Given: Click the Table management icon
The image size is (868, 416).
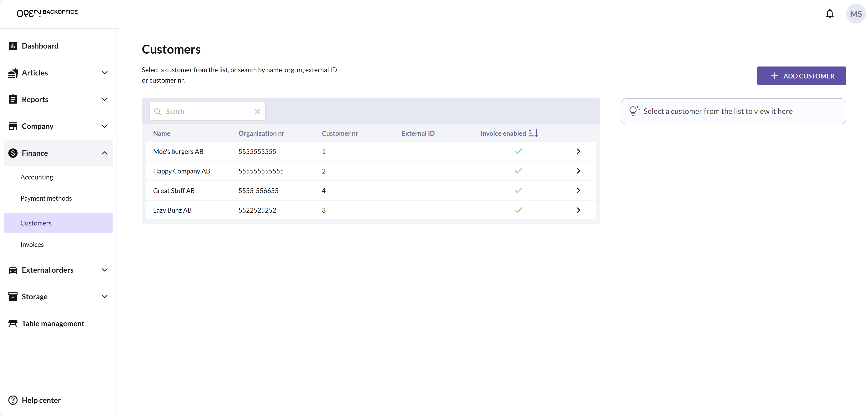Looking at the screenshot, I should click(13, 323).
